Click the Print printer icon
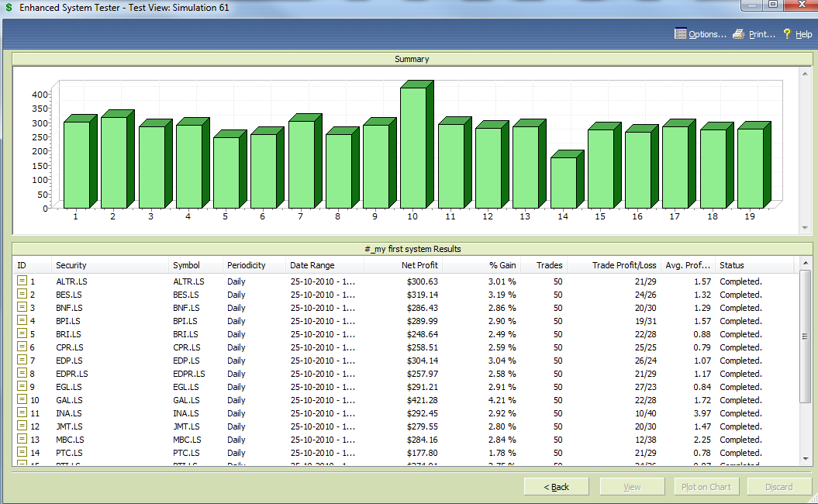 pyautogui.click(x=739, y=34)
